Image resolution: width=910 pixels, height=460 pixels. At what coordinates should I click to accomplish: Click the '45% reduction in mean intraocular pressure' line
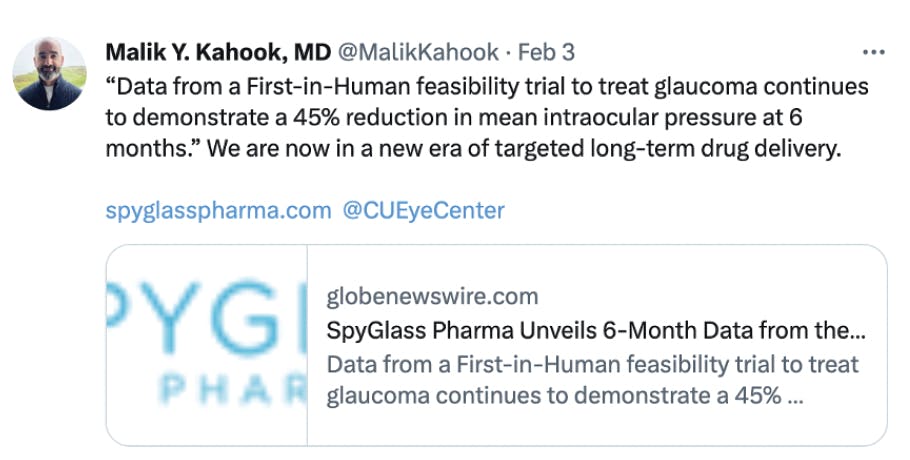pos(455,117)
